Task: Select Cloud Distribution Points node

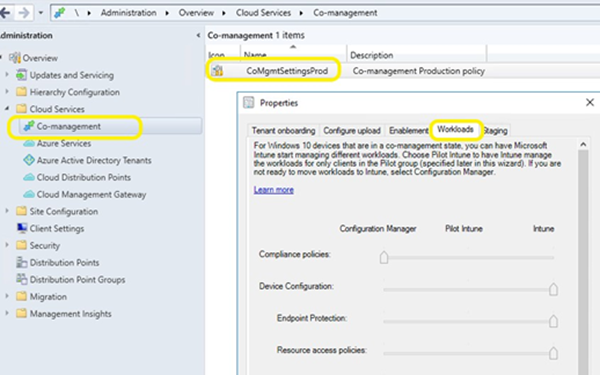Action: tap(84, 178)
